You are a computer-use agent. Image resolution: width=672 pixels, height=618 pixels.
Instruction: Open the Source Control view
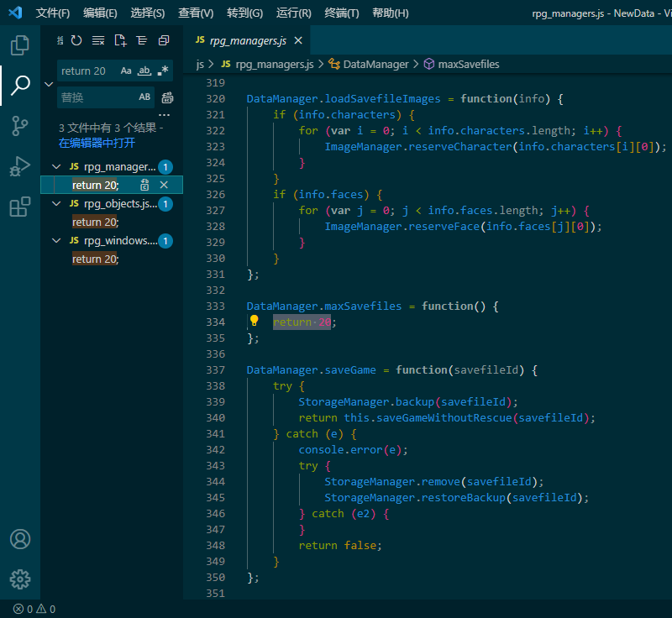tap(19, 126)
